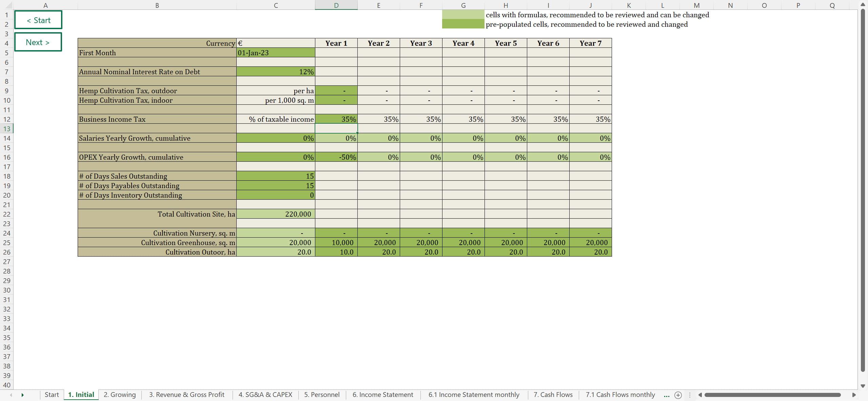Click the vertical scrollbar up arrow
This screenshot has height=401, width=868.
pos(863,5)
